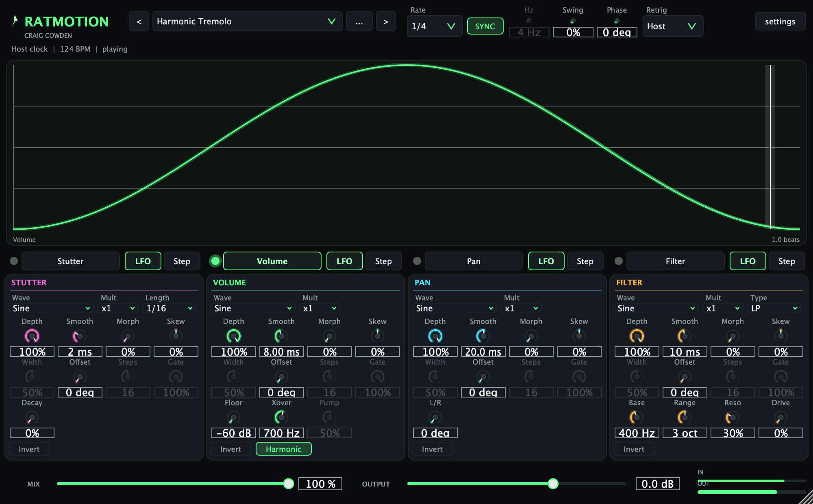Enable the Stutter module power indicator

click(14, 261)
